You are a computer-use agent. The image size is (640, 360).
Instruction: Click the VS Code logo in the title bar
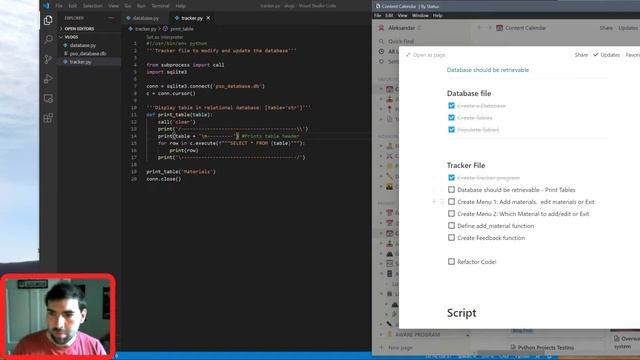(x=46, y=6)
